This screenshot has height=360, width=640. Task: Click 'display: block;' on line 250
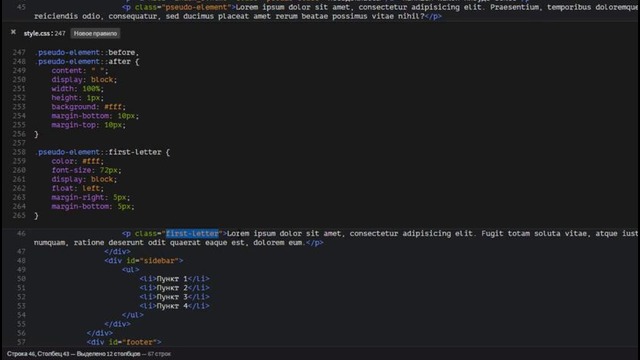(84, 80)
